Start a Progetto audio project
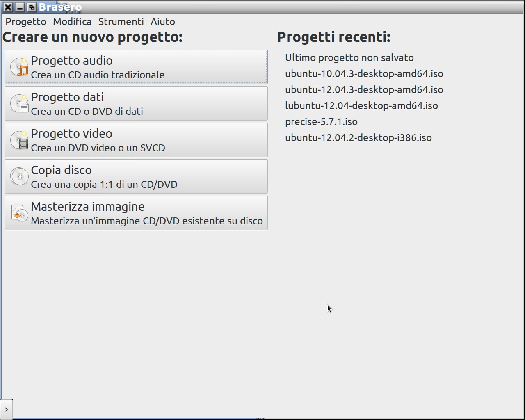 [x=136, y=67]
